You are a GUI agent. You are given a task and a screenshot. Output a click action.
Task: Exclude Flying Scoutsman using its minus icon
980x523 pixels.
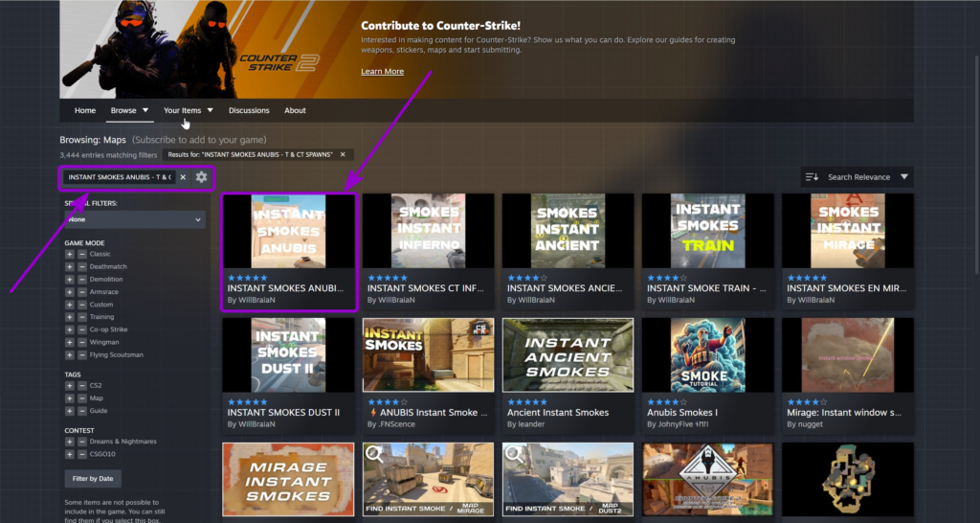pyautogui.click(x=82, y=354)
